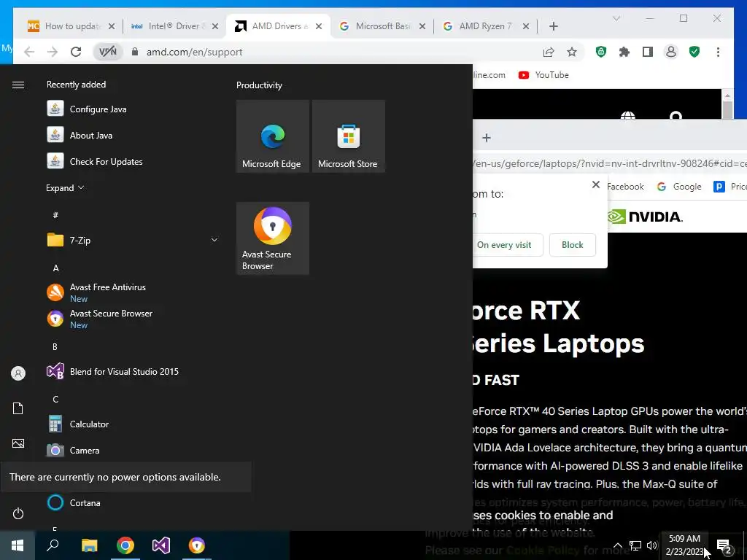The image size is (747, 560).
Task: Click the volume speaker tray icon
Action: pyautogui.click(x=651, y=545)
